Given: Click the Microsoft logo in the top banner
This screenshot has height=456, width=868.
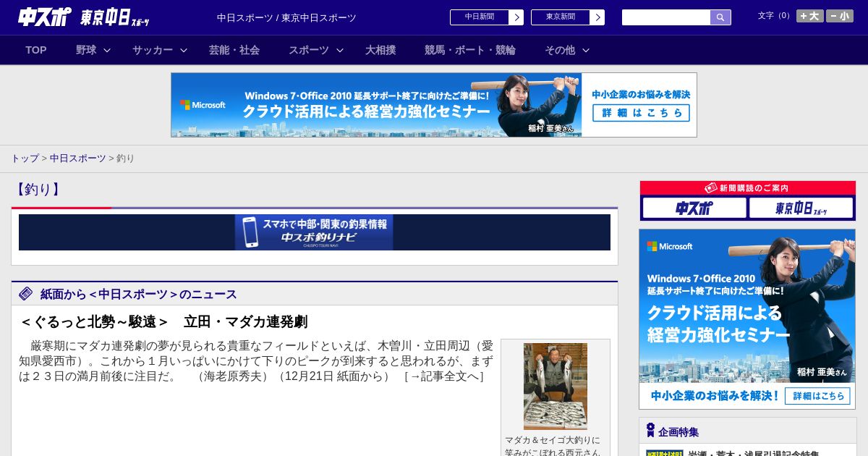Looking at the screenshot, I should (x=203, y=105).
